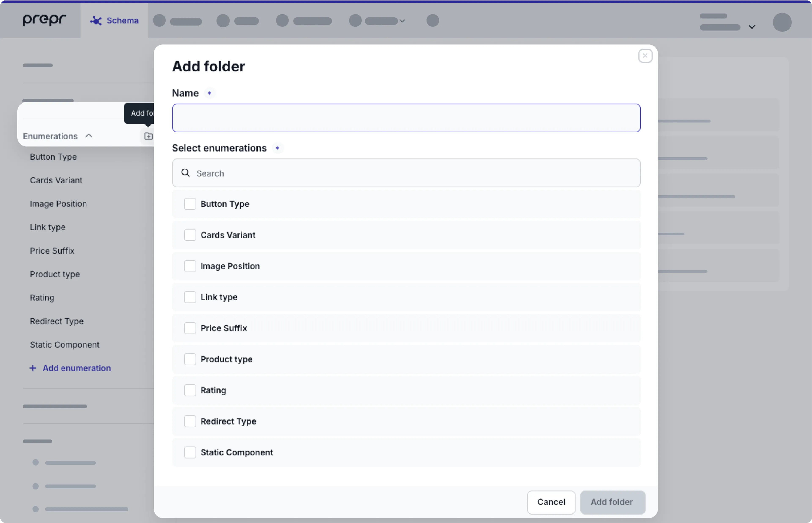Click the prepr logo

point(44,20)
